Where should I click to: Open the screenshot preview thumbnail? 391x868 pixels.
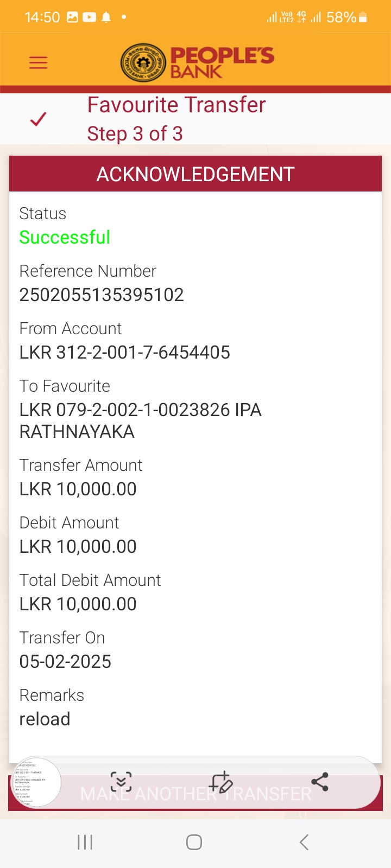[x=36, y=782]
